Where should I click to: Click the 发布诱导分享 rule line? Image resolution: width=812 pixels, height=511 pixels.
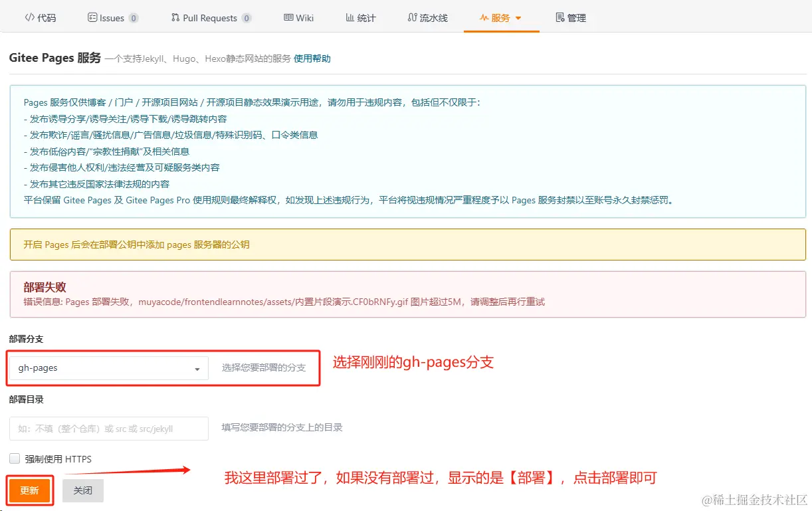[126, 119]
